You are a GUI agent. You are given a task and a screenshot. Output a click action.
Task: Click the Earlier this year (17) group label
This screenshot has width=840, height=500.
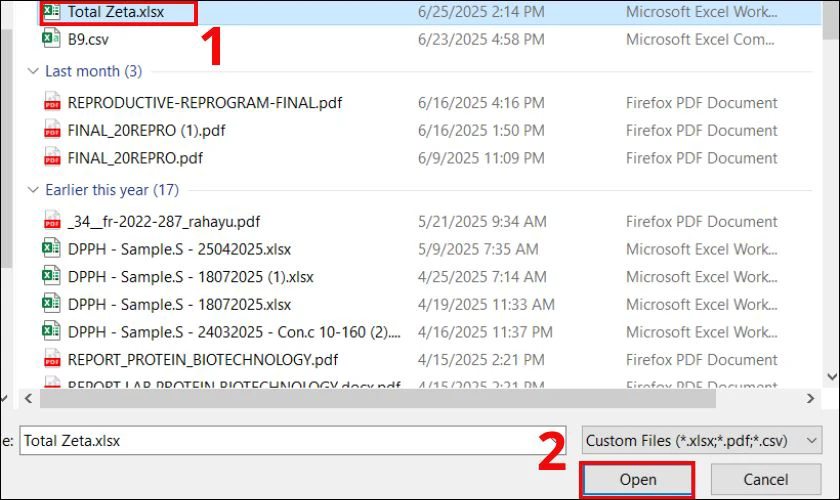112,190
